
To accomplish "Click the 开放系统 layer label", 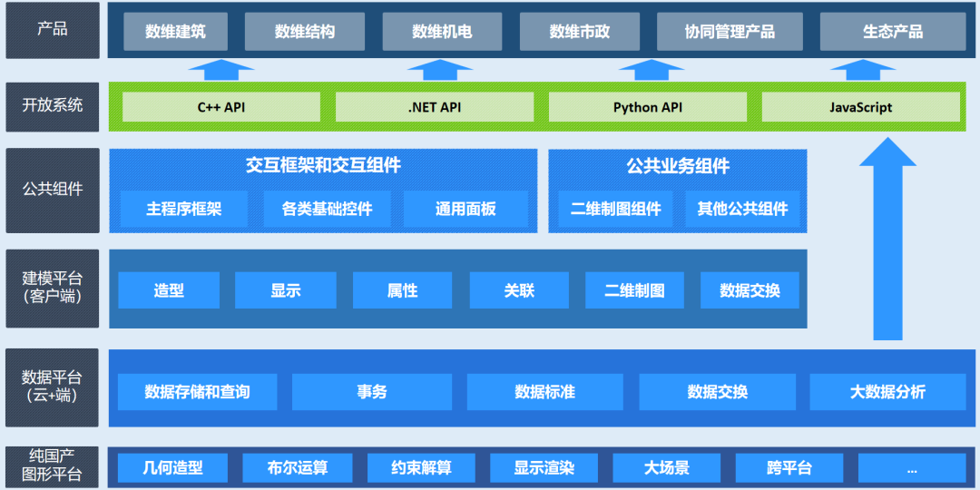I will coord(53,105).
